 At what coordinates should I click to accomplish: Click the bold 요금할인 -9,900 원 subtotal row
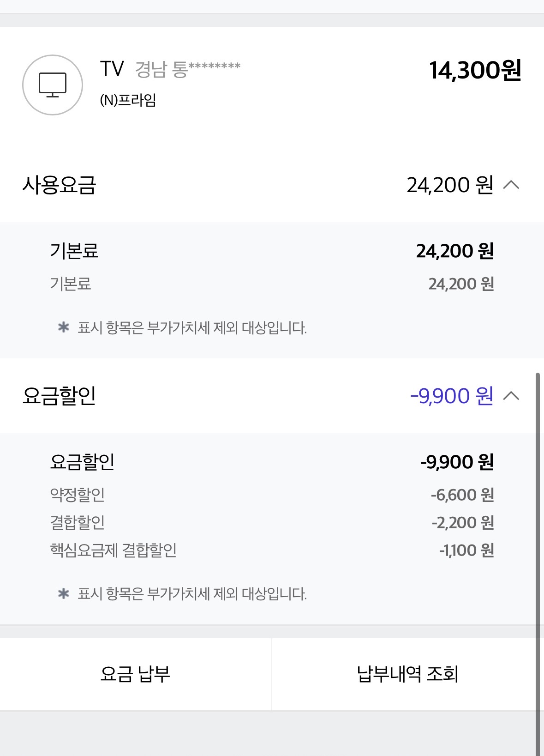tap(272, 462)
